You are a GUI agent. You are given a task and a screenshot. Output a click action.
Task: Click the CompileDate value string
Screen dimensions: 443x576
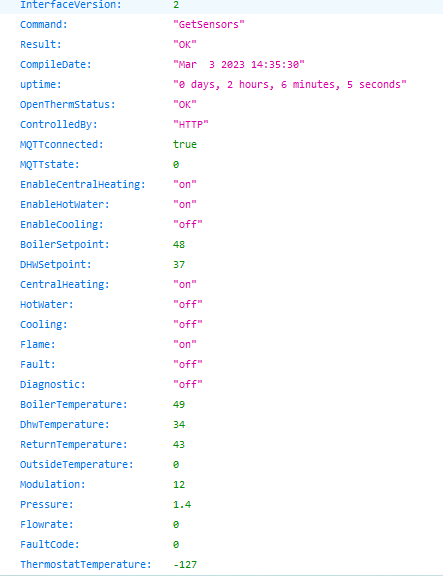point(239,65)
